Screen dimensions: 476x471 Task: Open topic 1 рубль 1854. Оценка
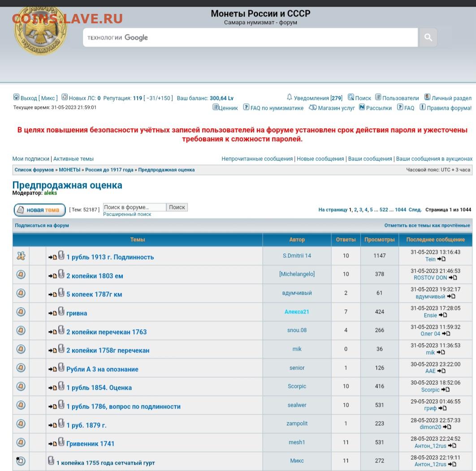pyautogui.click(x=99, y=388)
